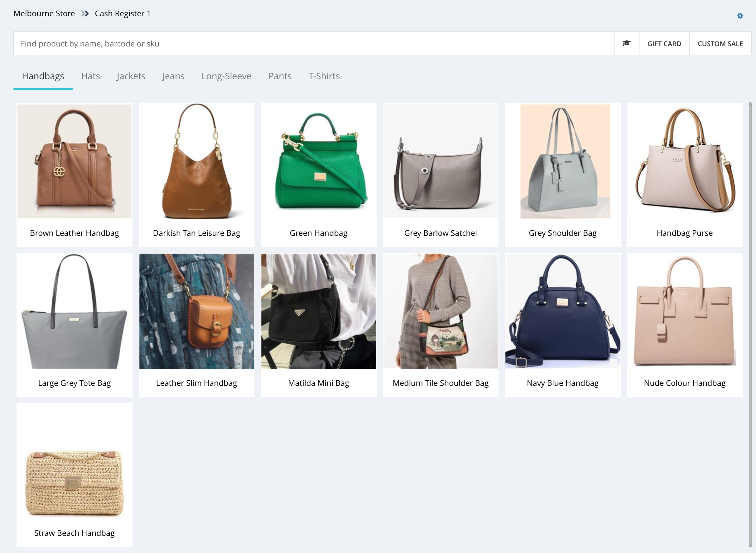Click the 'Green Handbag' label
The image size is (756, 553).
[318, 233]
